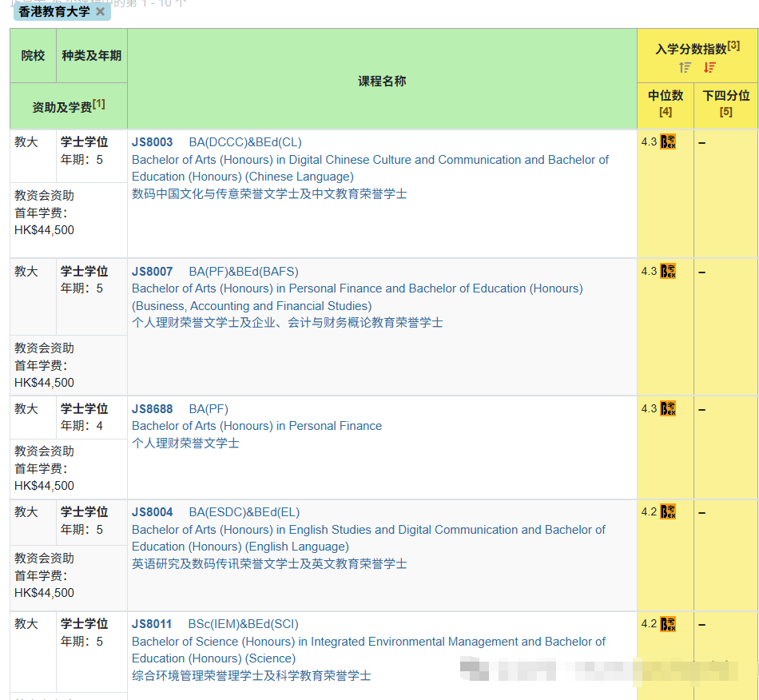Open the score details icon for JS8004

point(668,511)
